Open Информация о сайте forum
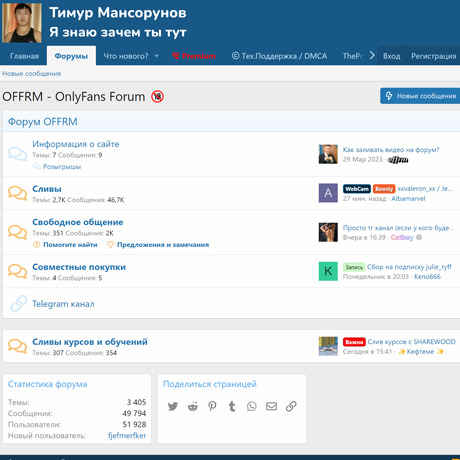The width and height of the screenshot is (460, 460). pos(76,144)
